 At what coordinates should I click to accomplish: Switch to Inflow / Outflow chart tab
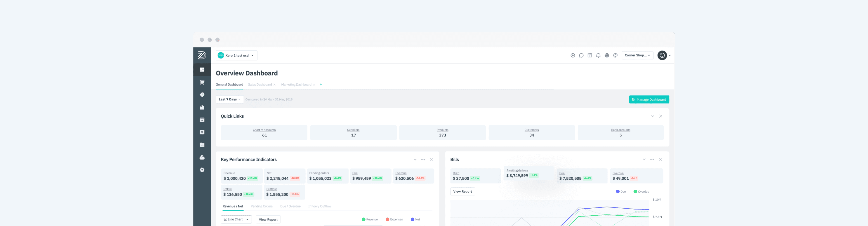click(319, 206)
